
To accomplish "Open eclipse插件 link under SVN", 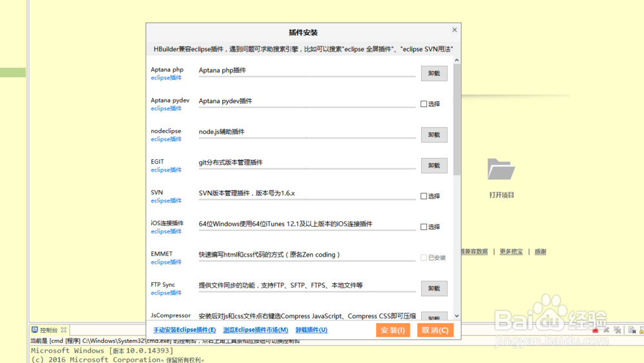I will tap(166, 201).
